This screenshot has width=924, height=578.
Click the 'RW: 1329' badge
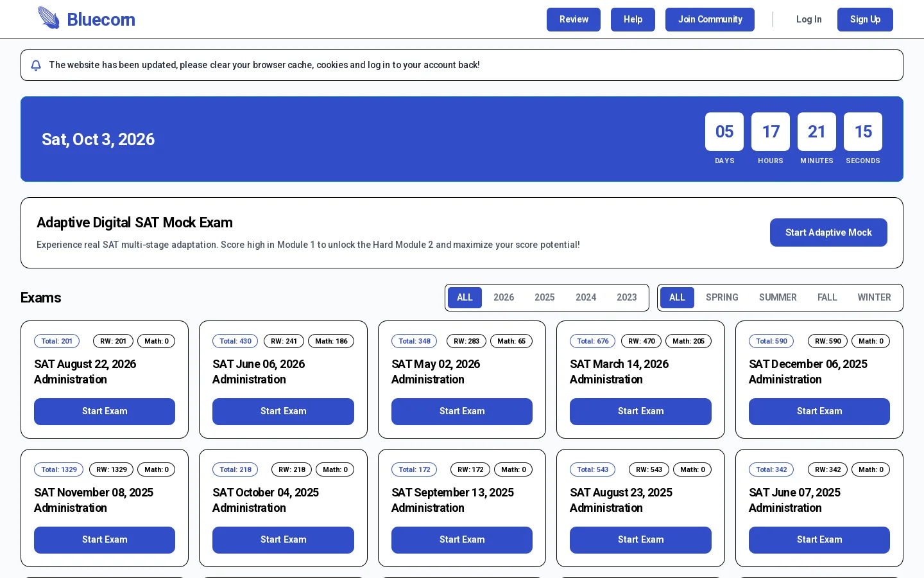[x=112, y=469]
